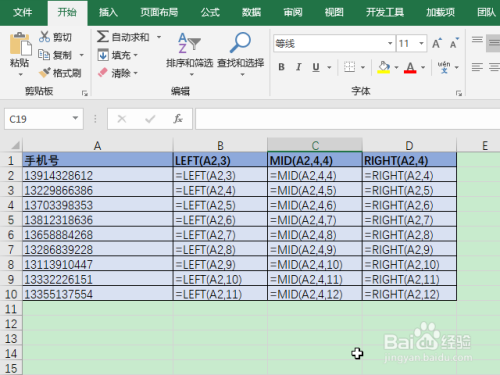Expand the Paste options arrow

click(x=20, y=75)
